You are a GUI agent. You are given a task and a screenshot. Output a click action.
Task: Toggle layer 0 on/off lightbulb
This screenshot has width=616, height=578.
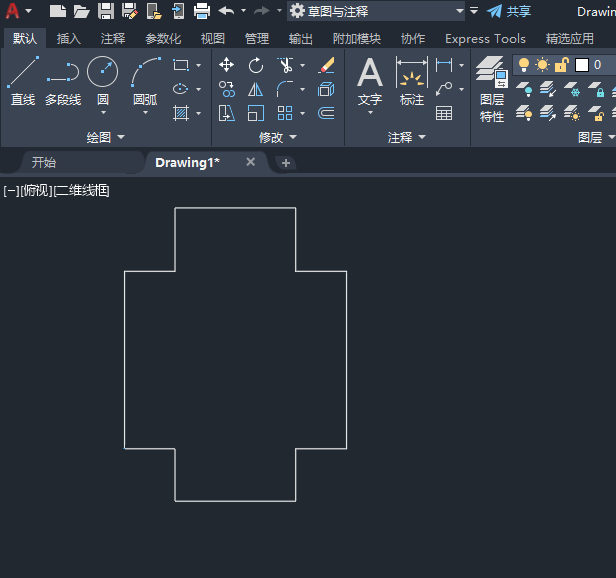(524, 65)
